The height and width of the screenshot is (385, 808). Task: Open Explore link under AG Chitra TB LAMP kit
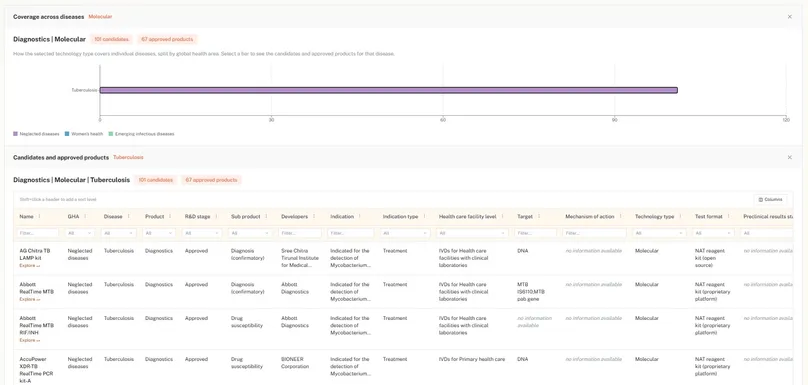(x=29, y=265)
